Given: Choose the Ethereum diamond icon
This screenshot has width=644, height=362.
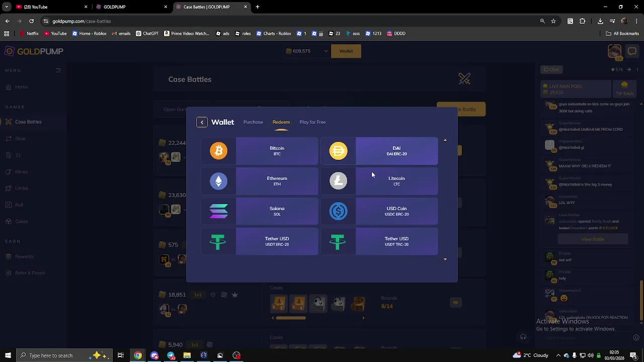Looking at the screenshot, I should click(218, 181).
